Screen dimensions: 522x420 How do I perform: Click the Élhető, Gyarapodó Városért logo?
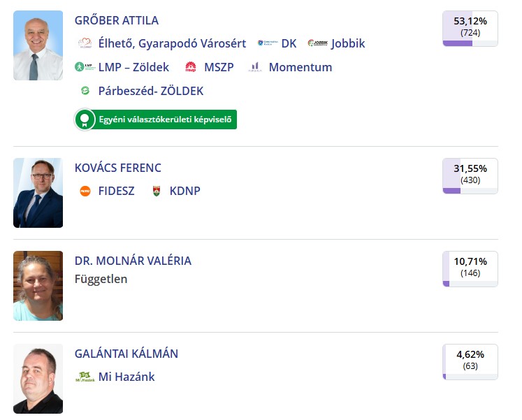85,43
